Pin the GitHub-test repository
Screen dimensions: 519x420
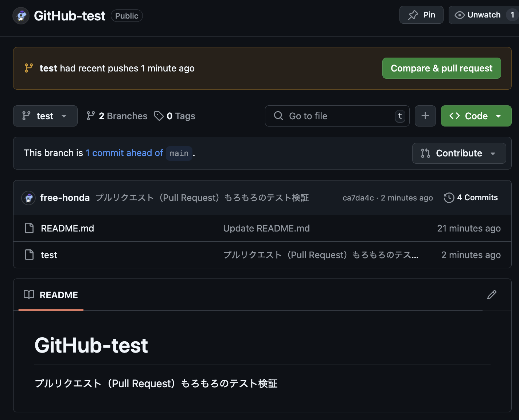tap(421, 15)
